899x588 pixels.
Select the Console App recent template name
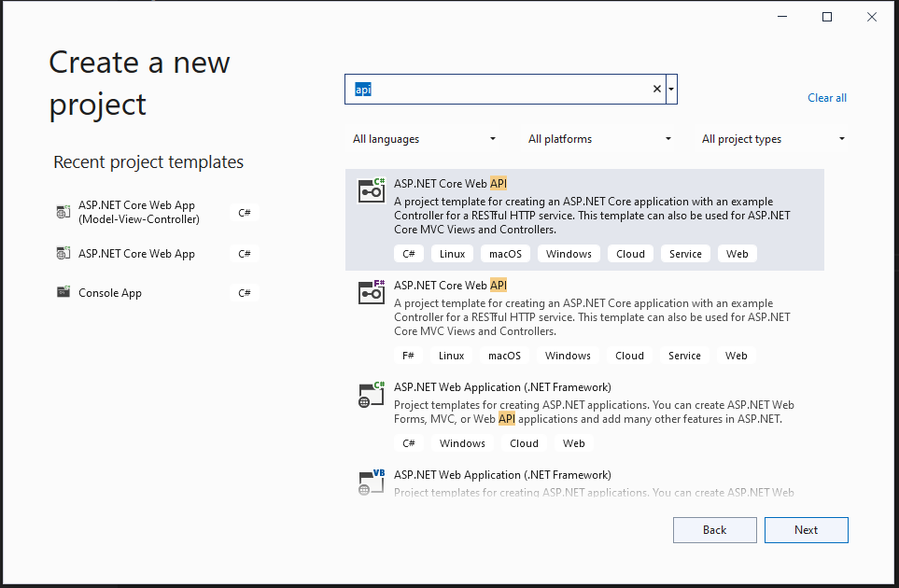(110, 293)
